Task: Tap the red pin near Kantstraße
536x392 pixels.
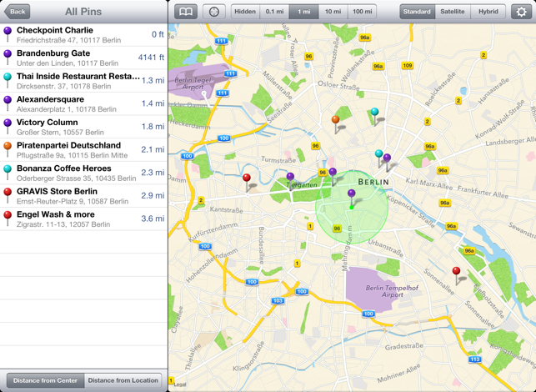Action: (x=247, y=180)
